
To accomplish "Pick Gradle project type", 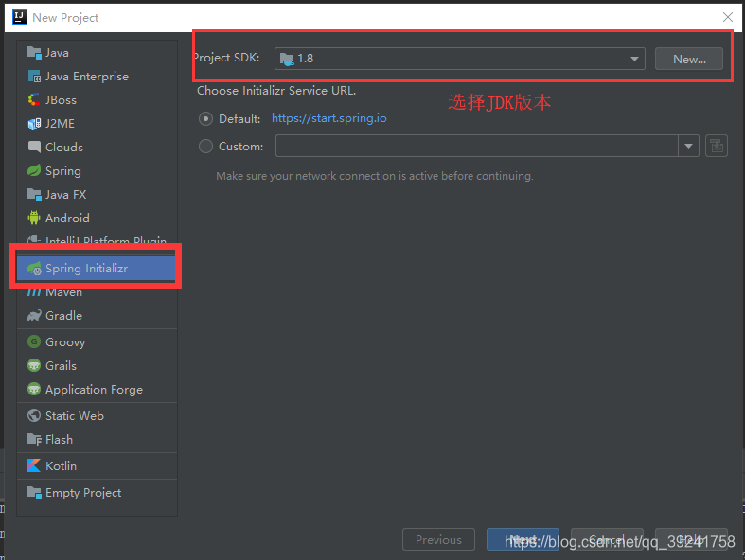I will [x=97, y=315].
